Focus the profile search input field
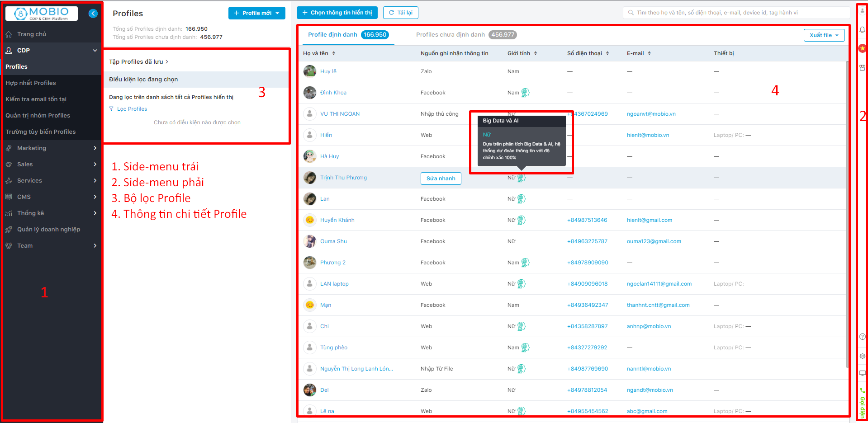Image resolution: width=868 pixels, height=423 pixels. point(736,13)
